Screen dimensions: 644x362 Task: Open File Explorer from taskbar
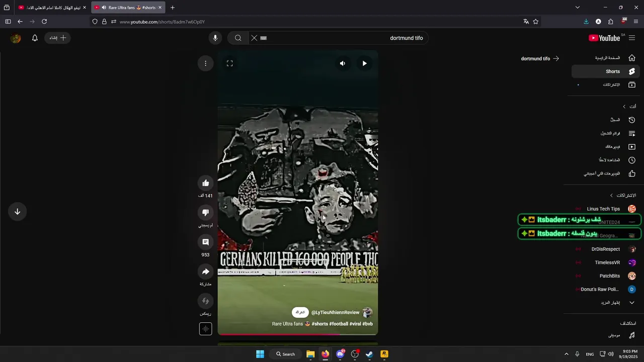310,354
